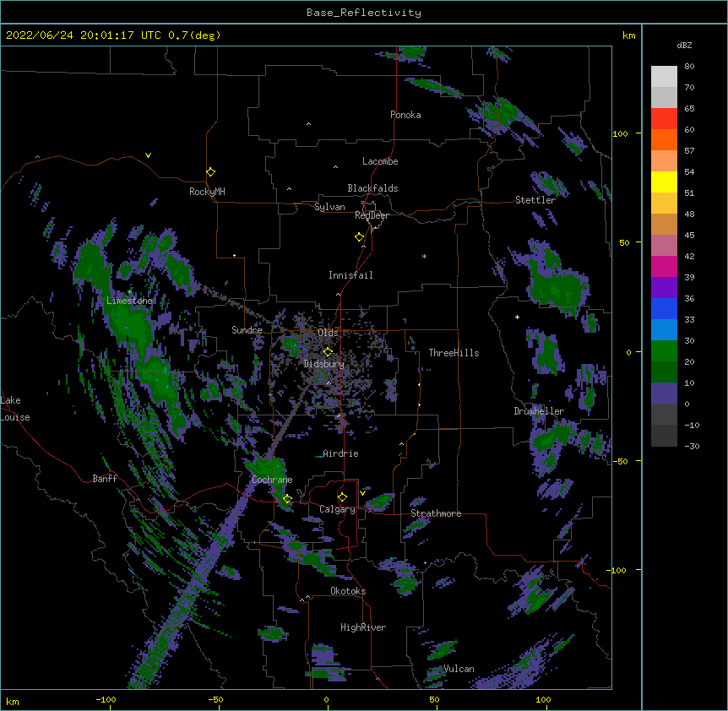
Task: Click the km unit label at bottom left
Action: [13, 702]
